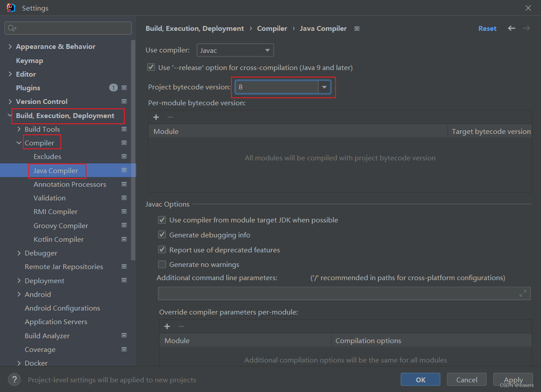Image resolution: width=541 pixels, height=392 pixels.
Task: Toggle Use compiler from module target JDK
Action: (162, 220)
